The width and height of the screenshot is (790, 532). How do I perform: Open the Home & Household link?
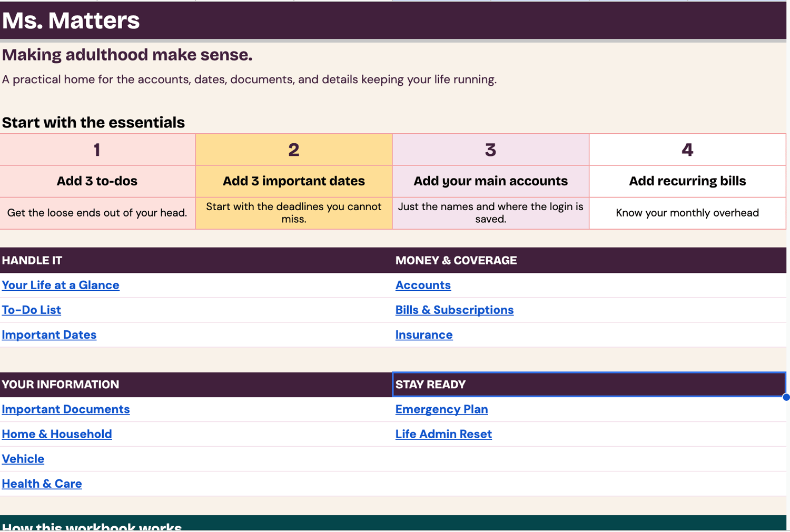[57, 434]
